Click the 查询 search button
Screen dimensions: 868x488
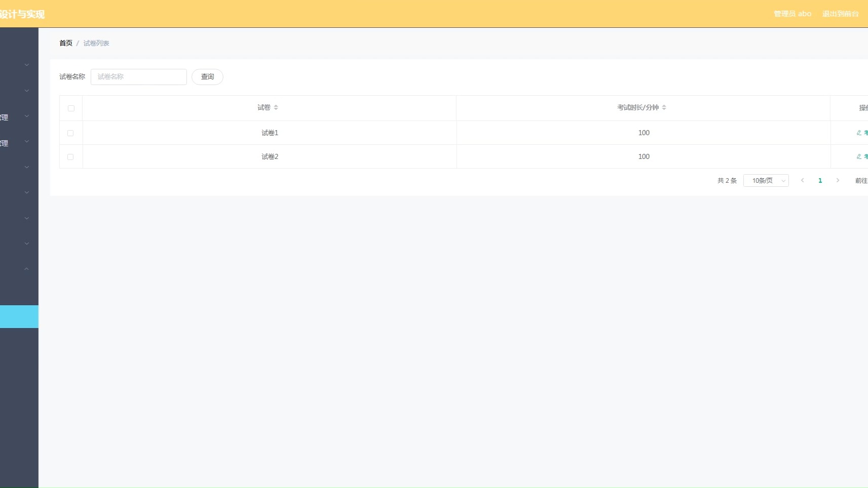tap(207, 77)
